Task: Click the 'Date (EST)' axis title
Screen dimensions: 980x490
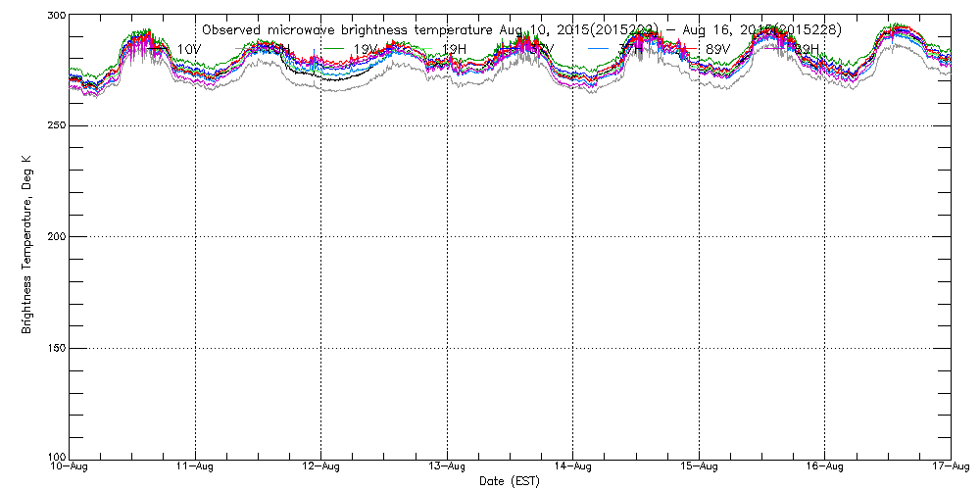Action: (x=510, y=481)
